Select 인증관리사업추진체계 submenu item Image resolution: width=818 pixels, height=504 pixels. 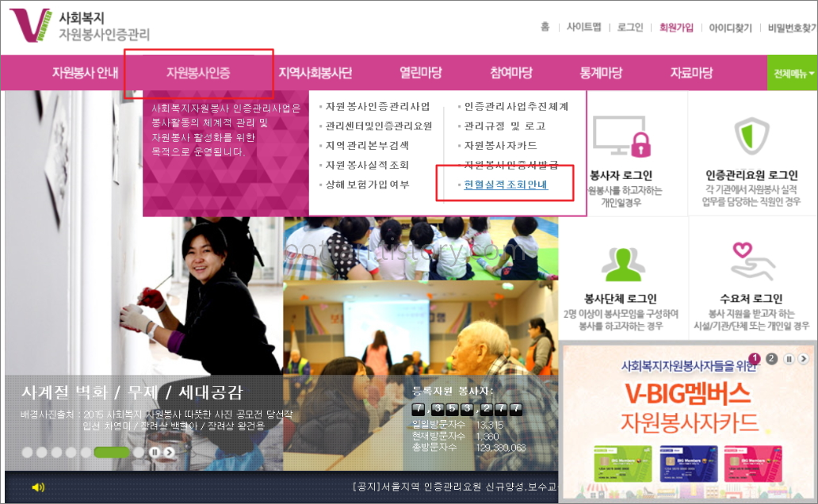[x=516, y=106]
